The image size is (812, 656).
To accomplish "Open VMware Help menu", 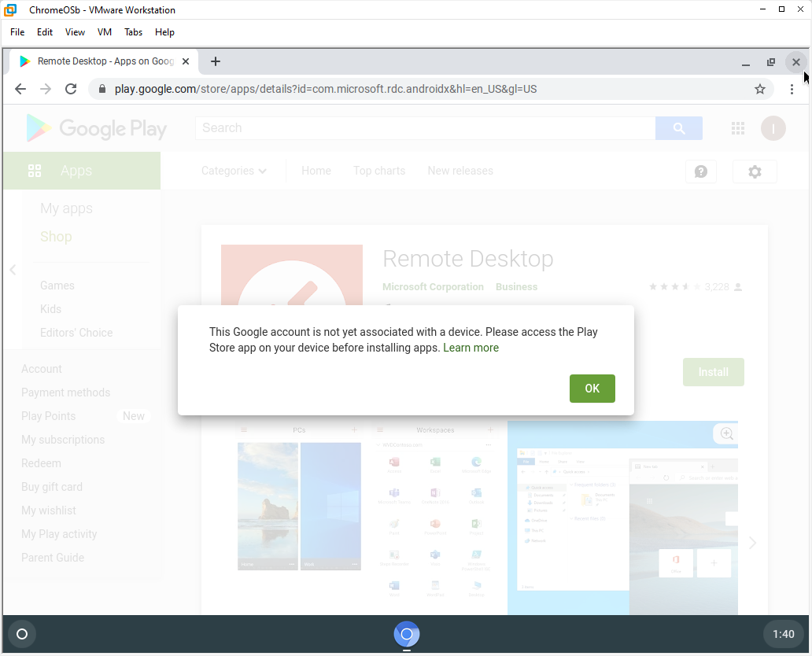I will pyautogui.click(x=164, y=32).
